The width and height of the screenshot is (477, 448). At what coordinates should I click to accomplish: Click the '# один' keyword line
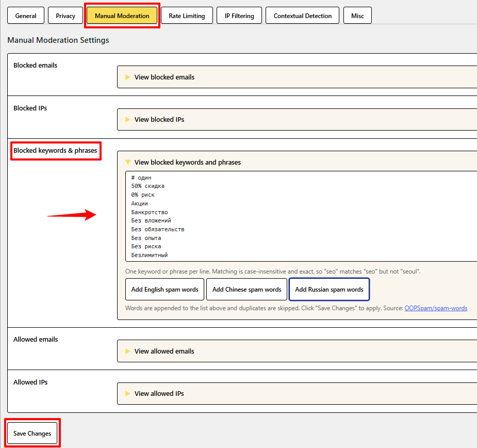coord(141,178)
